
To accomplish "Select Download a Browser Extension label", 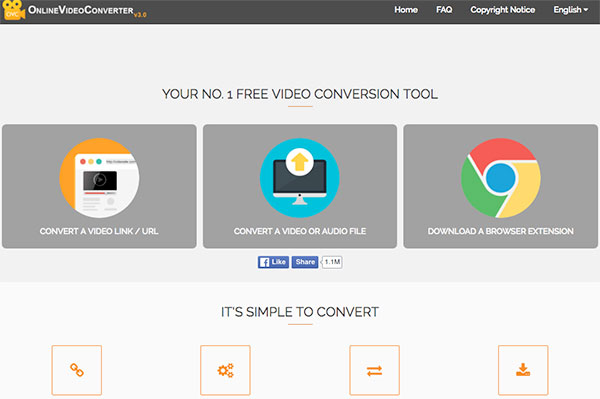I will click(x=501, y=231).
